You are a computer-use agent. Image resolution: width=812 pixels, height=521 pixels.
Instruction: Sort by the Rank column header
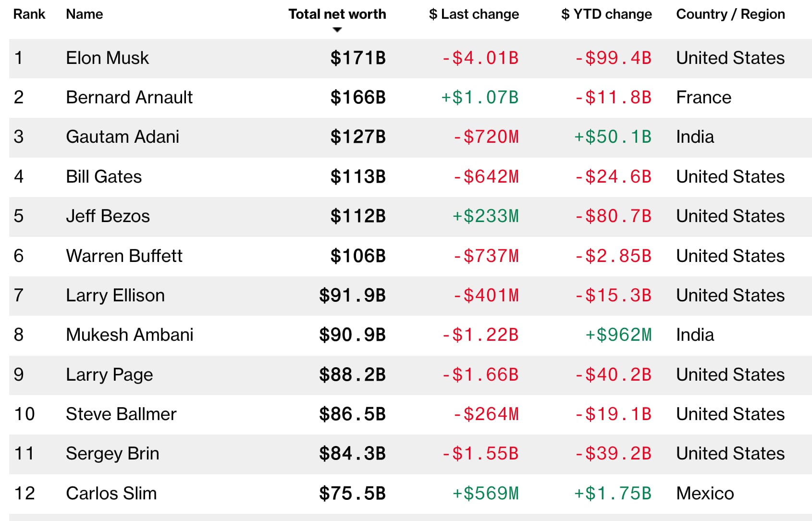[x=29, y=14]
